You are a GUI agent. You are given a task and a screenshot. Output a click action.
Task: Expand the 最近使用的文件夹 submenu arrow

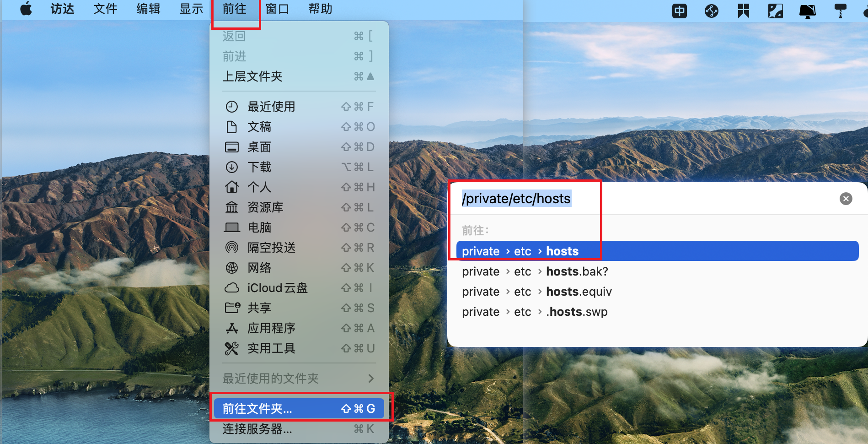pos(371,379)
